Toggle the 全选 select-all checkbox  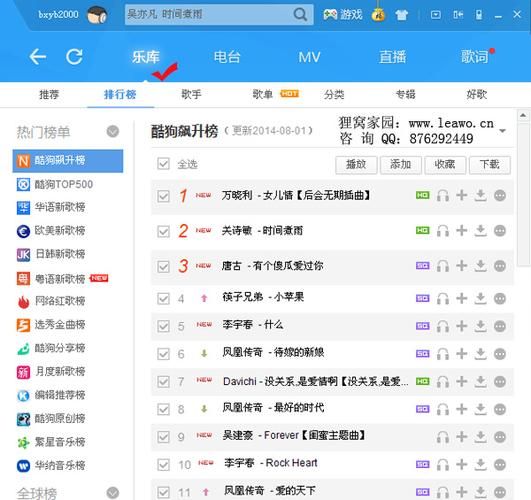[163, 164]
